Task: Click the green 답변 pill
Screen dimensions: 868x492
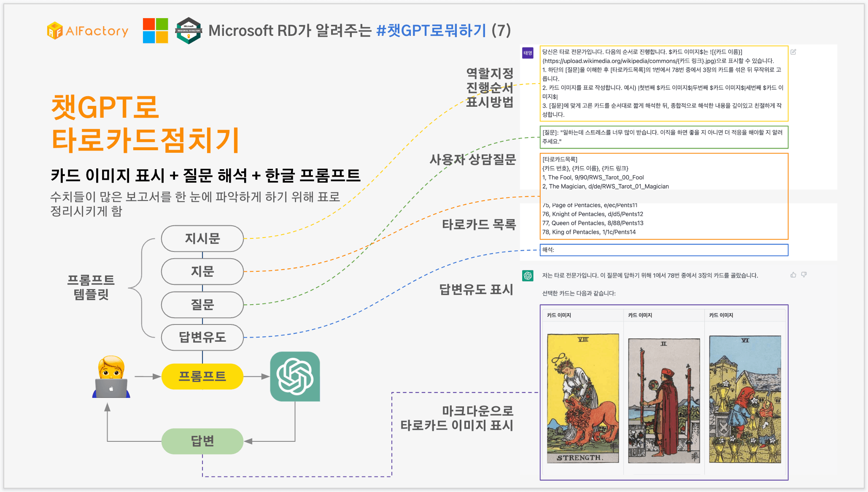Action: 202,441
